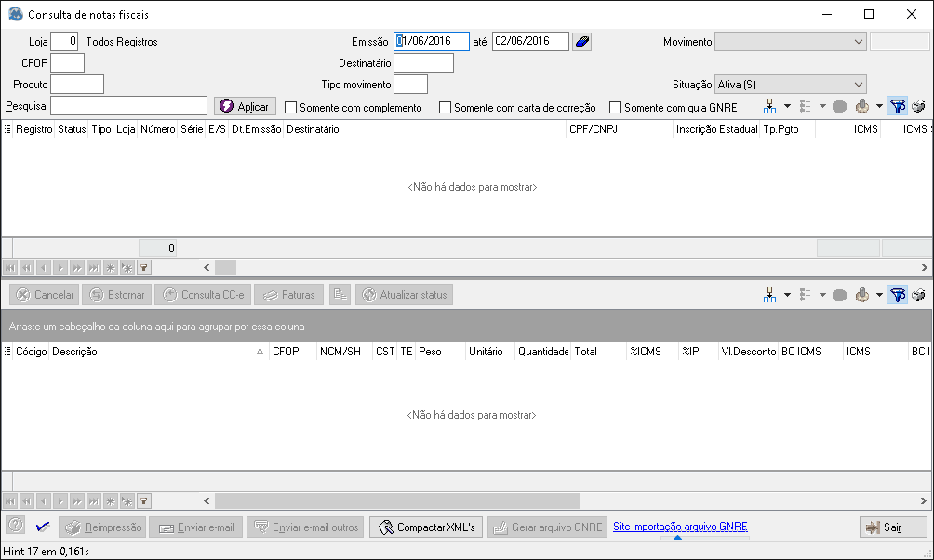The height and width of the screenshot is (560, 934).
Task: Click the Compactar XML's button
Action: pos(426,527)
